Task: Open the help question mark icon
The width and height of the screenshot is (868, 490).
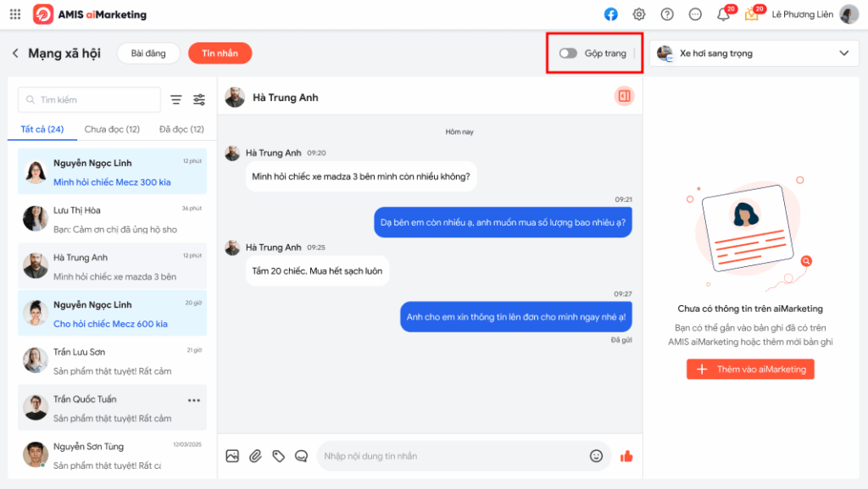Action: pos(667,14)
